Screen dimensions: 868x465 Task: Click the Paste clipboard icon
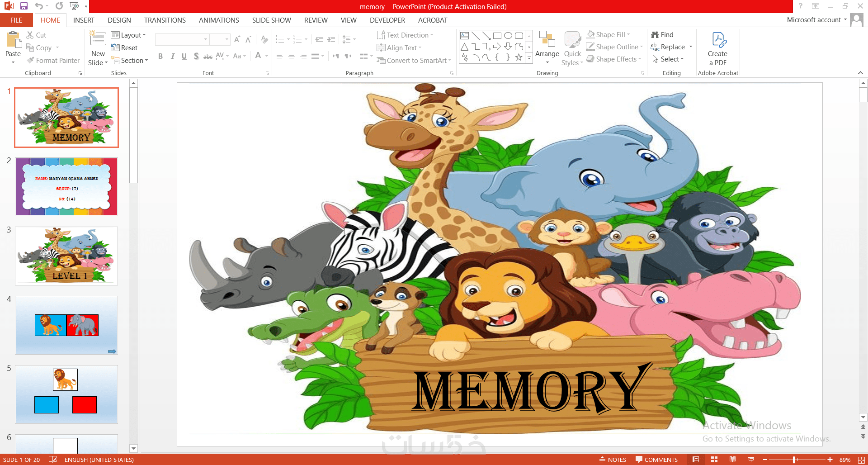(13, 40)
